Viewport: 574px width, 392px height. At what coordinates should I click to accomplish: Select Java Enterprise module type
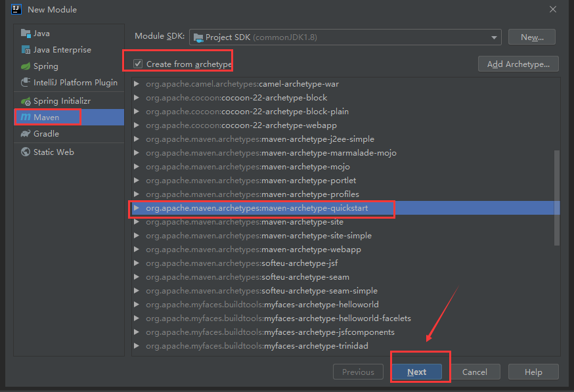pos(69,50)
